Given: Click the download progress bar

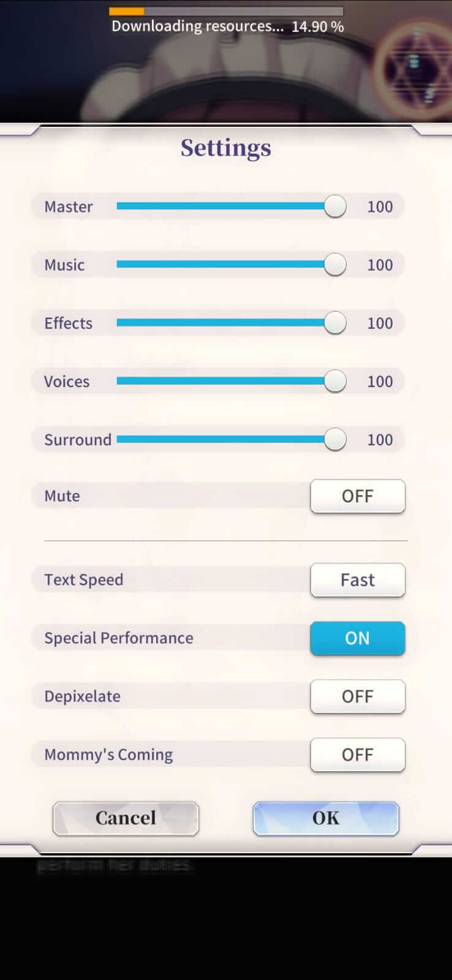Looking at the screenshot, I should pos(226,11).
